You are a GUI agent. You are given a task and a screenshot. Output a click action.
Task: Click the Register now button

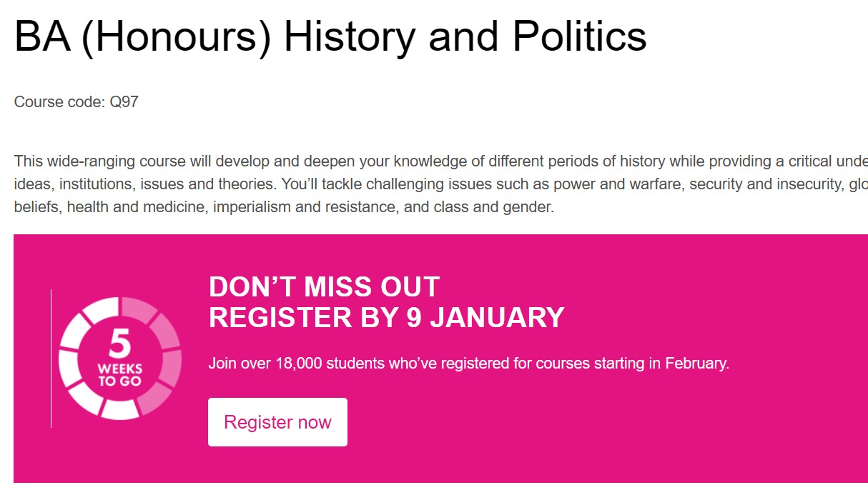pos(277,422)
